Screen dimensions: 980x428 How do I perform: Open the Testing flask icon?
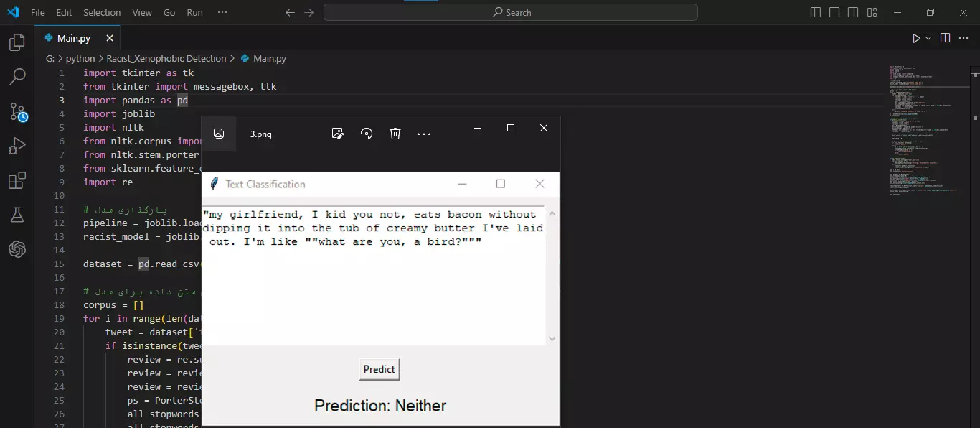click(17, 215)
